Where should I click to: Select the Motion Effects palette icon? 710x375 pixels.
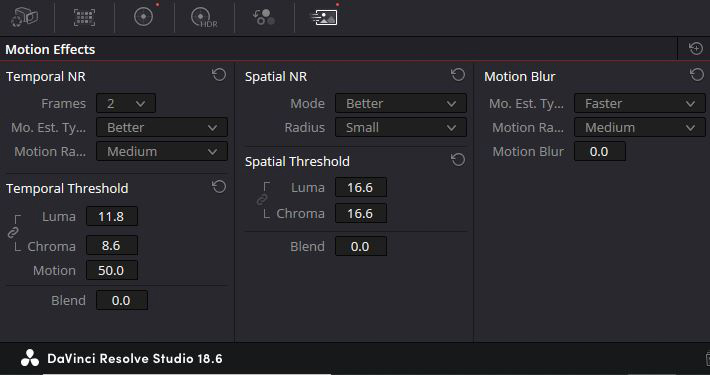pyautogui.click(x=324, y=18)
